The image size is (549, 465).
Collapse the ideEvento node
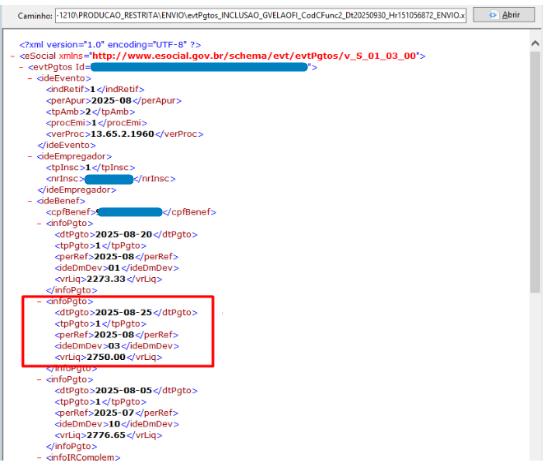pyautogui.click(x=30, y=78)
